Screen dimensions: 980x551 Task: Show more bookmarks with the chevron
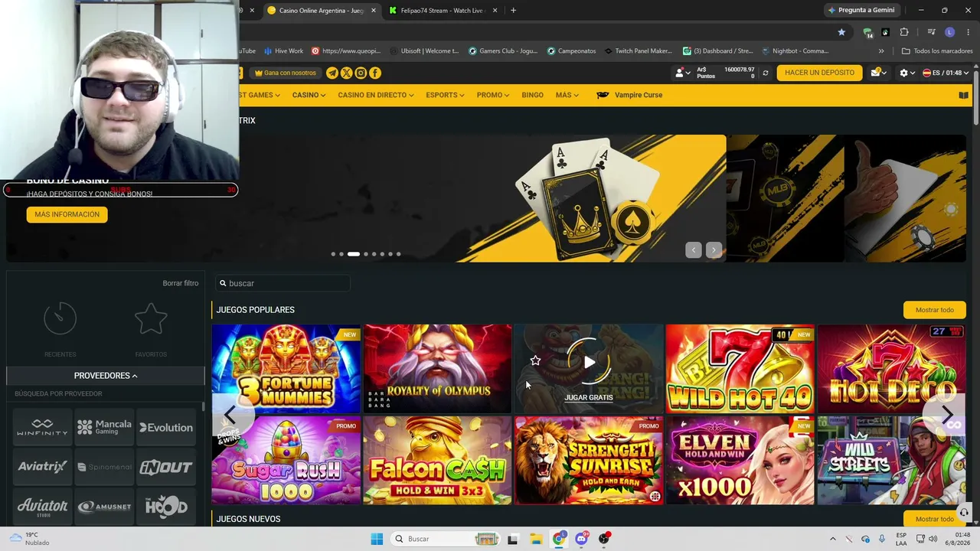coord(881,51)
